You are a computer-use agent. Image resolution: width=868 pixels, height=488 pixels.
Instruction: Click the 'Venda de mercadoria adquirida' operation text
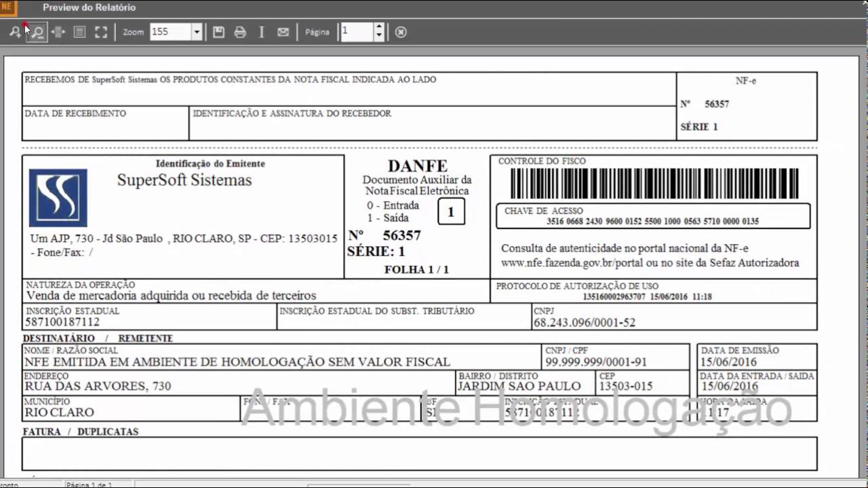coord(171,296)
